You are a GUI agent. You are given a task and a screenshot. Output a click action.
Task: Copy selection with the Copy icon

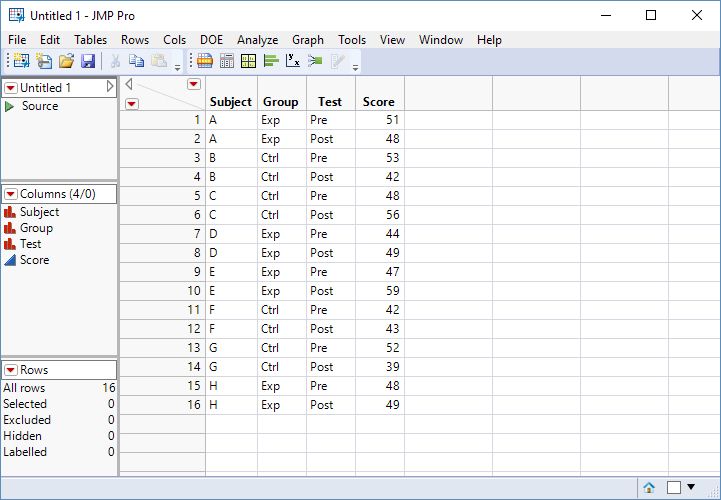pyautogui.click(x=136, y=61)
